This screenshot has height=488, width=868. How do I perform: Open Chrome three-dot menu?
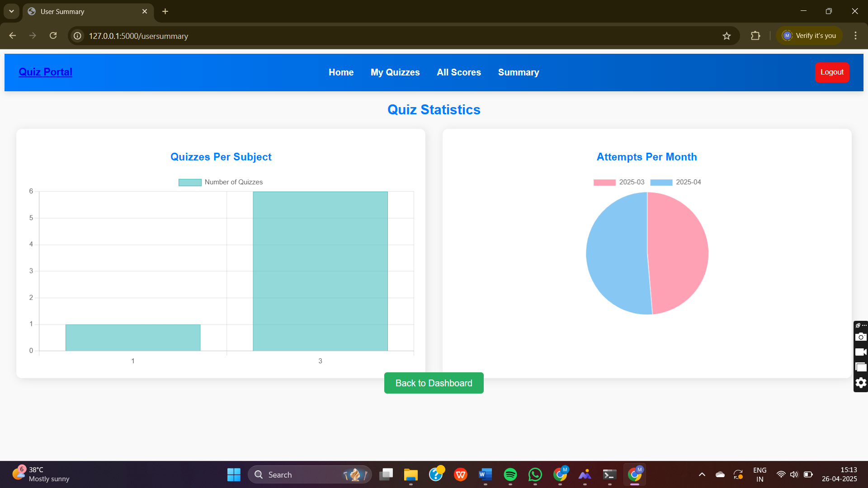coord(855,36)
